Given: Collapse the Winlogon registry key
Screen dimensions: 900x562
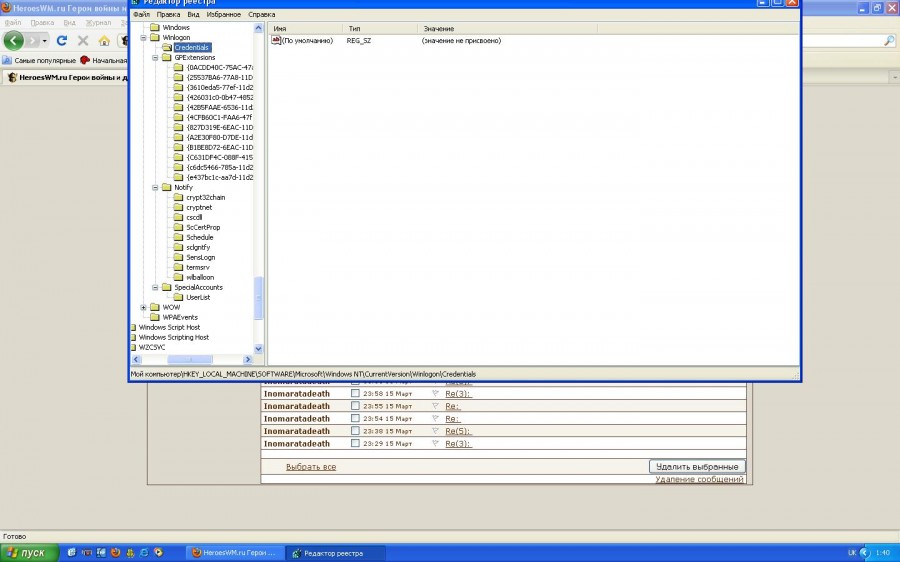Looking at the screenshot, I should tap(143, 37).
